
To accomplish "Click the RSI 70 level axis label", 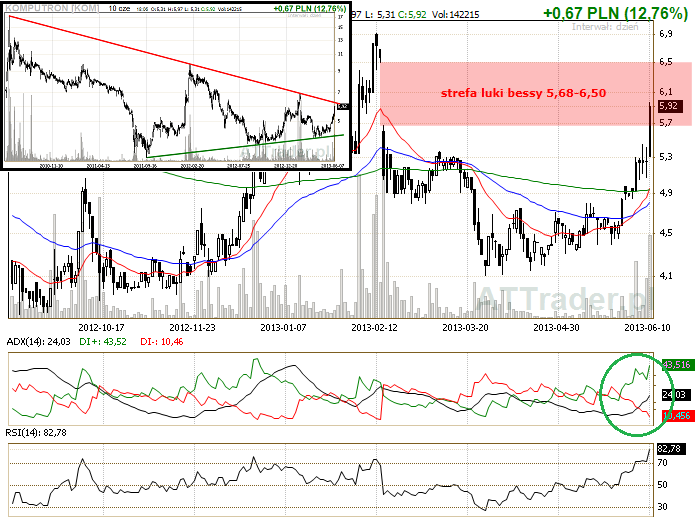I will click(x=662, y=463).
